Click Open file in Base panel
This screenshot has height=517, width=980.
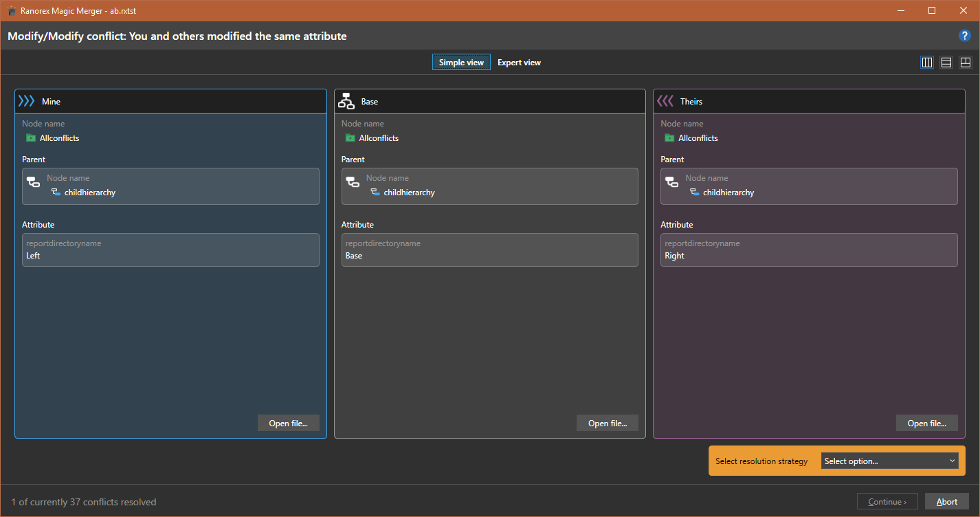tap(608, 423)
